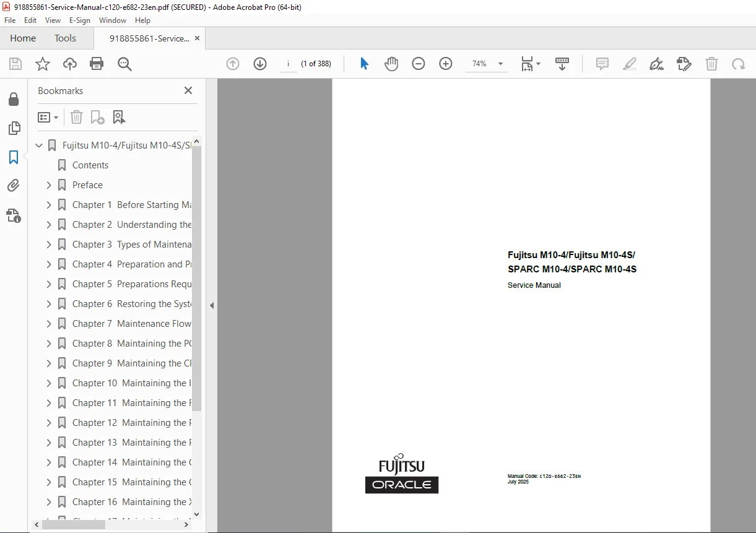The image size is (756, 533).
Task: Add a comment note
Action: coord(602,64)
